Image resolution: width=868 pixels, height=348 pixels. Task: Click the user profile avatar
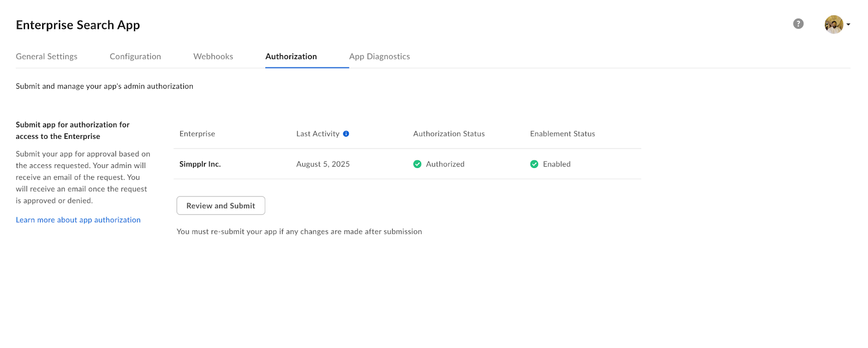tap(833, 24)
